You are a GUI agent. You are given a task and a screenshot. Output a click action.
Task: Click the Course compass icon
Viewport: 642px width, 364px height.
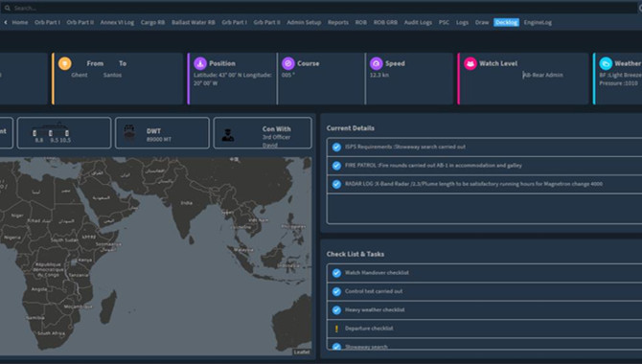pyautogui.click(x=288, y=63)
